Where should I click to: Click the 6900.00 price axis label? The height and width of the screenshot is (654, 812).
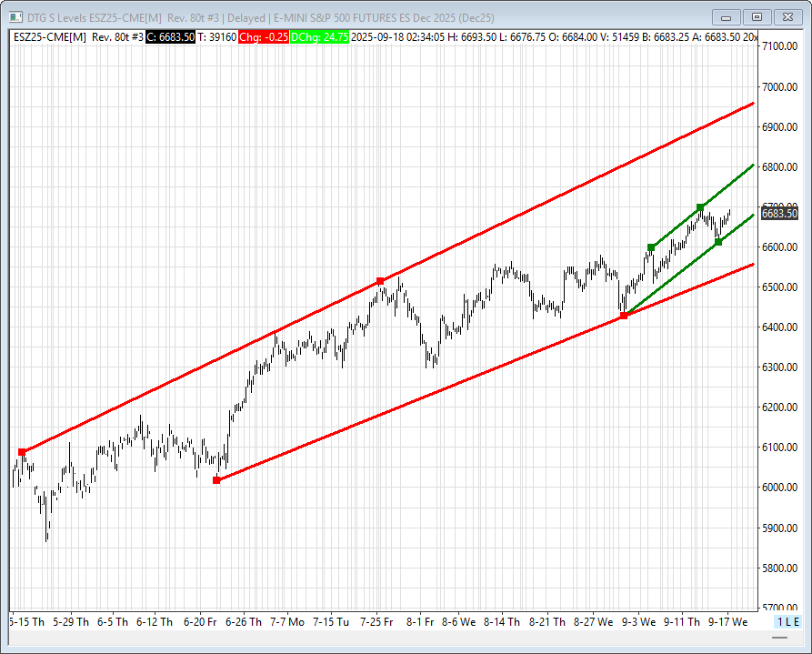779,126
